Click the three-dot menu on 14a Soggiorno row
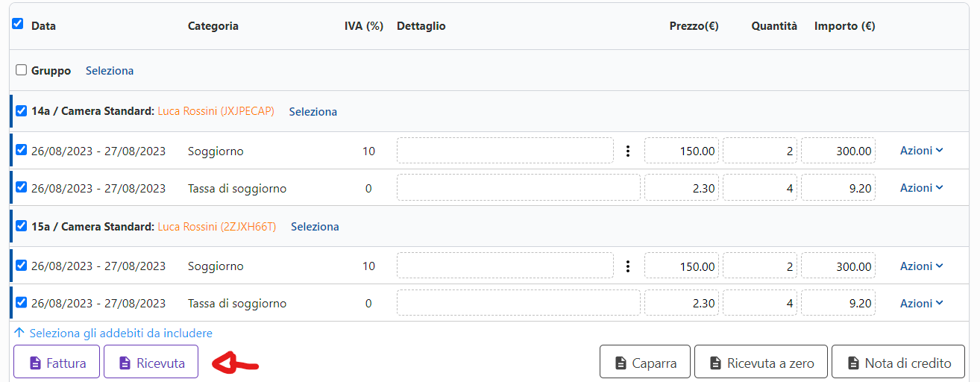 [x=627, y=151]
